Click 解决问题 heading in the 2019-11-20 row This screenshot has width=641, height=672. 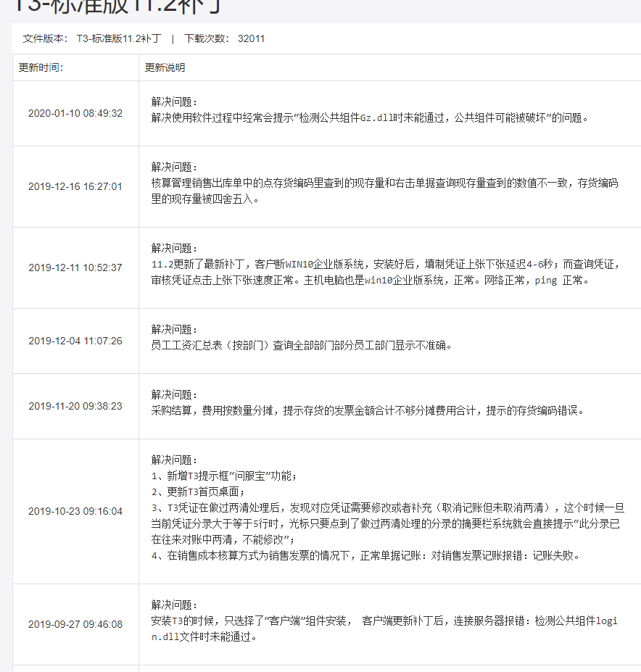click(174, 394)
